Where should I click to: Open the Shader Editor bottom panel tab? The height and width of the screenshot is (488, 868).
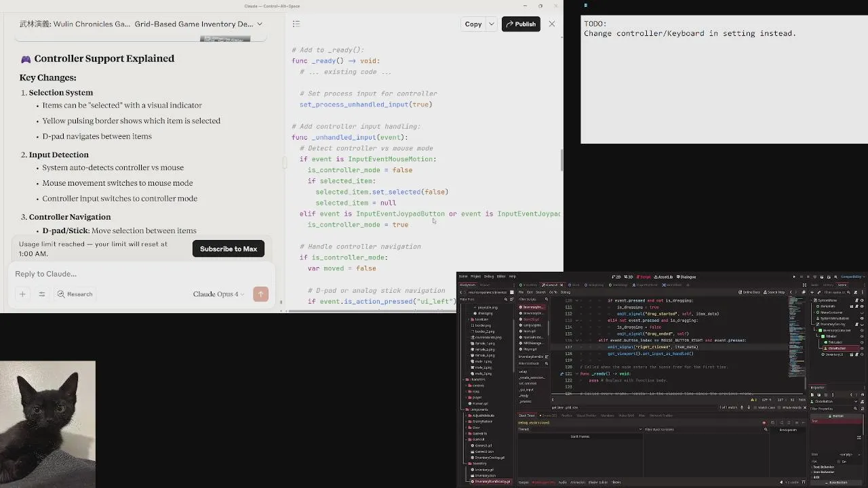(598, 482)
